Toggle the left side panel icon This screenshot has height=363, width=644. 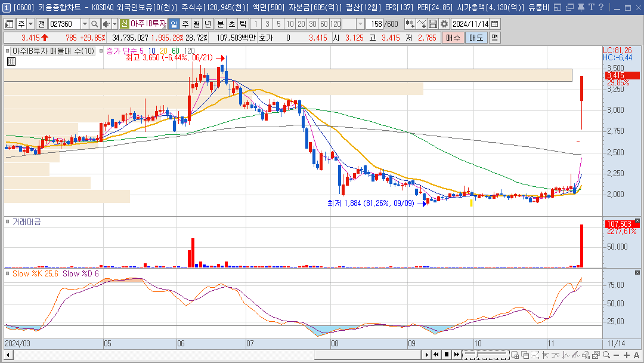[9, 24]
